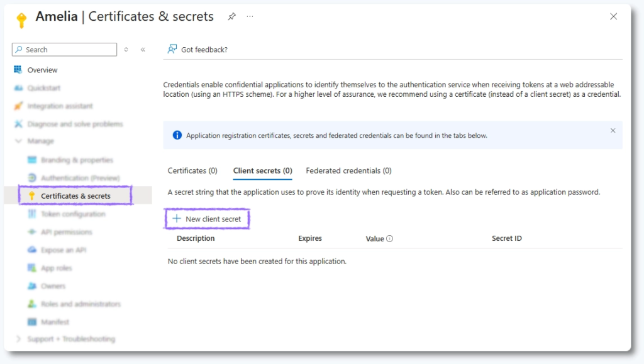Click the up-down arrows next to Search

[126, 50]
